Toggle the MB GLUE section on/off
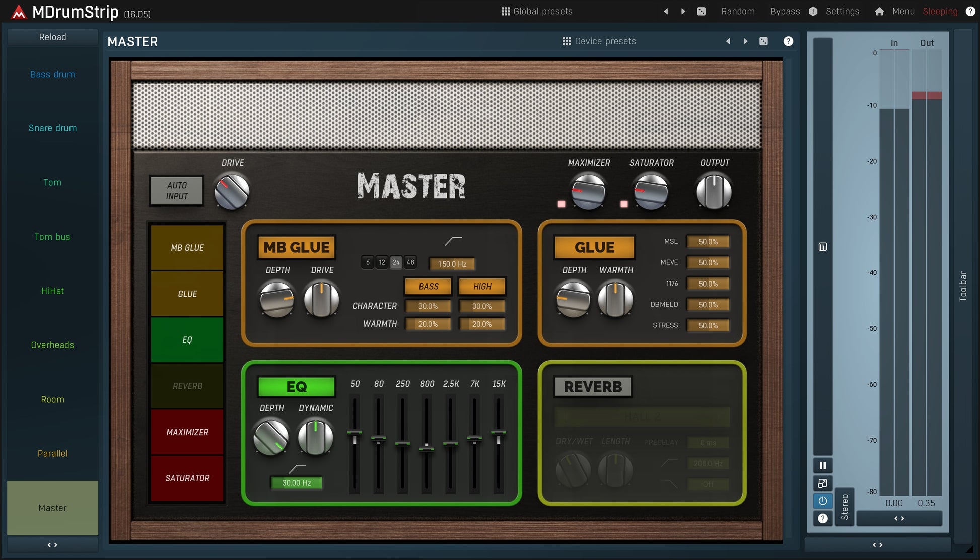Image resolution: width=980 pixels, height=560 pixels. 296,247
